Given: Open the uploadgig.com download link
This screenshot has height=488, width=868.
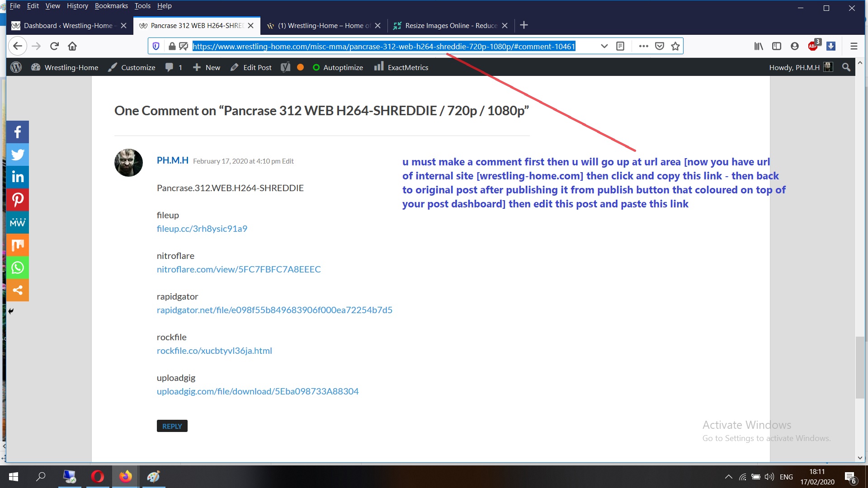Looking at the screenshot, I should (258, 391).
